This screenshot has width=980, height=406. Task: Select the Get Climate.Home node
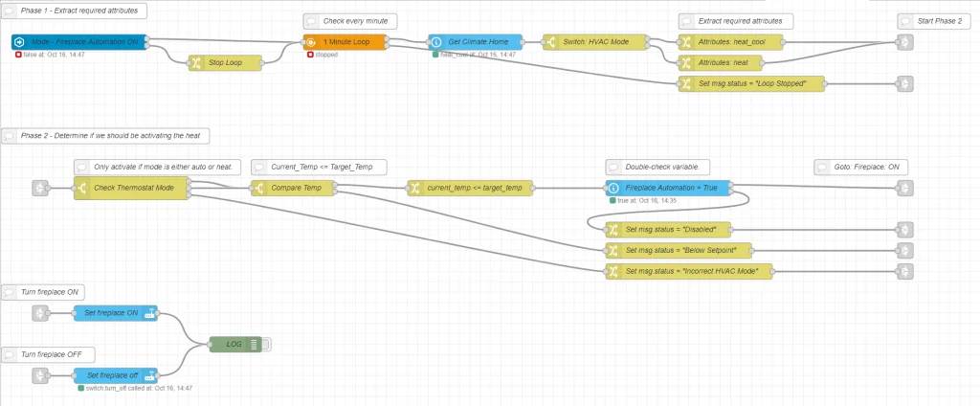(x=476, y=42)
